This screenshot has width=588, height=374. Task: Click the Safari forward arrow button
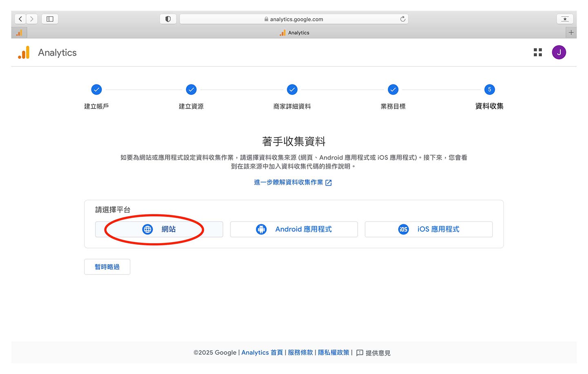(32, 19)
